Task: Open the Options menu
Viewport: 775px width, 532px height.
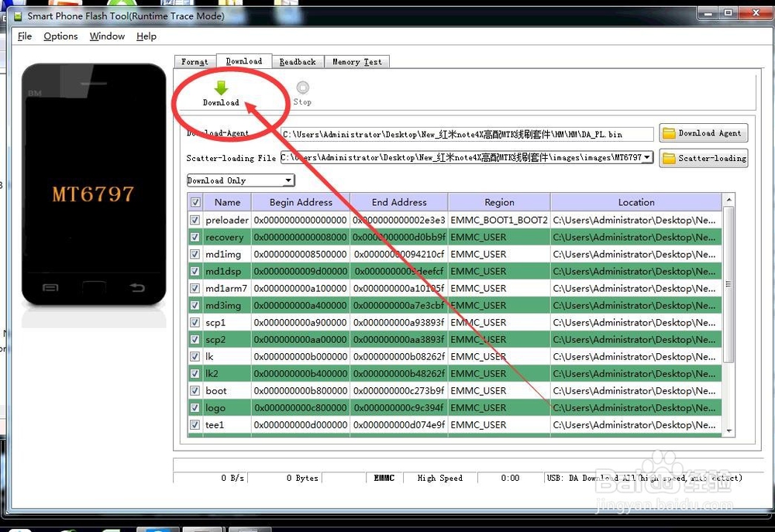Action: tap(60, 36)
